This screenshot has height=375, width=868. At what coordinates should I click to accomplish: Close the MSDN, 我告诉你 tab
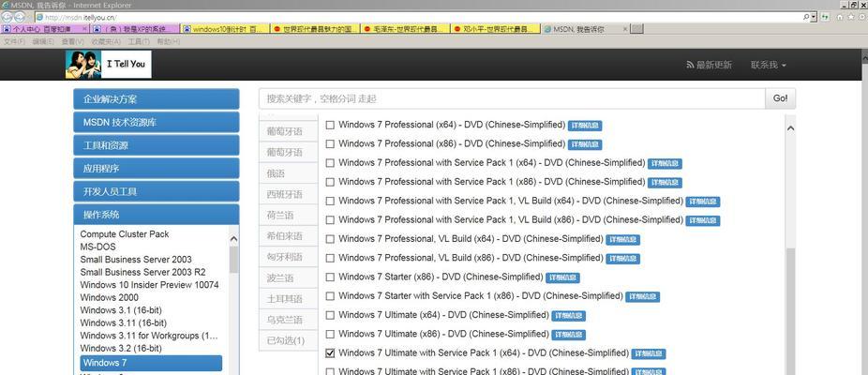[625, 29]
